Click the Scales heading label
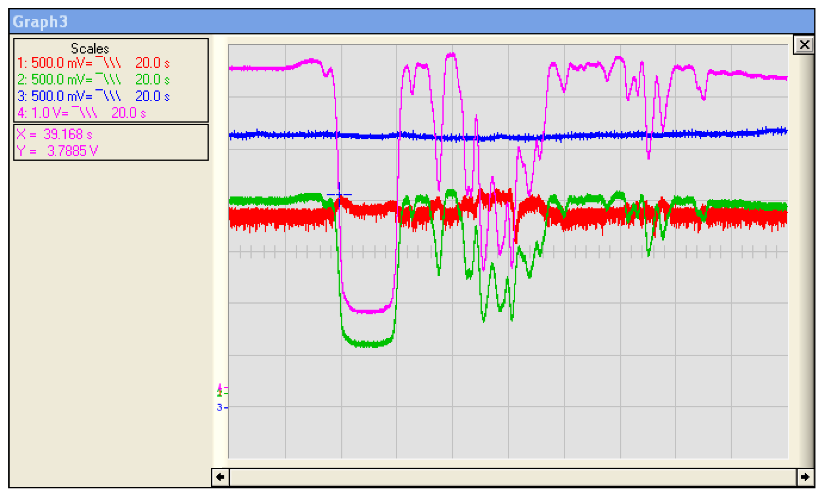 point(90,49)
